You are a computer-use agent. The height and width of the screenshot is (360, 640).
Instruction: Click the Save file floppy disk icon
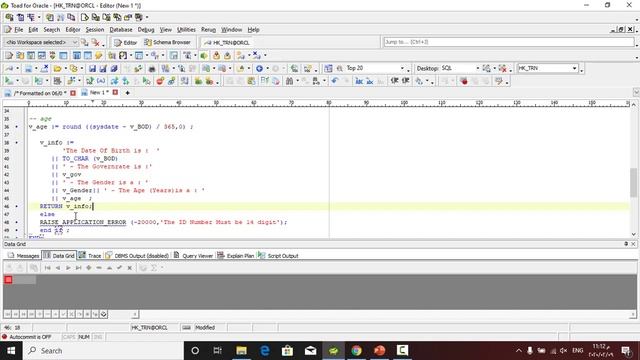click(x=92, y=69)
